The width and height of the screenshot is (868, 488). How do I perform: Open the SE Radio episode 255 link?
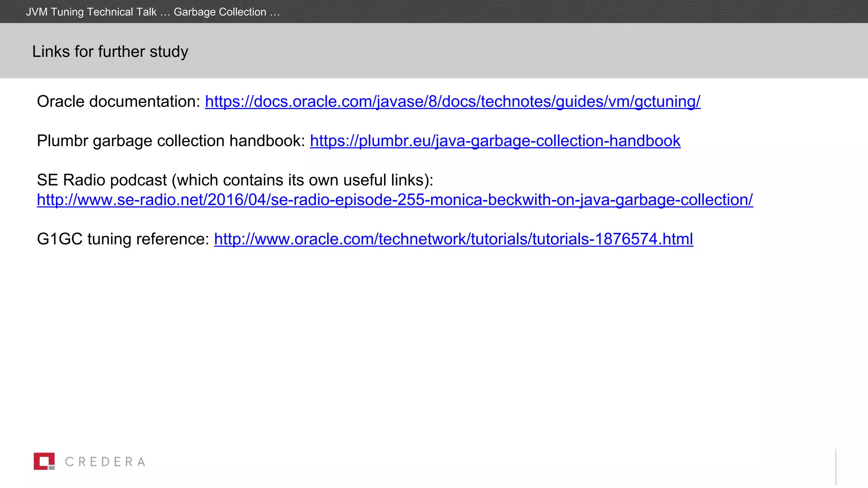coord(395,200)
